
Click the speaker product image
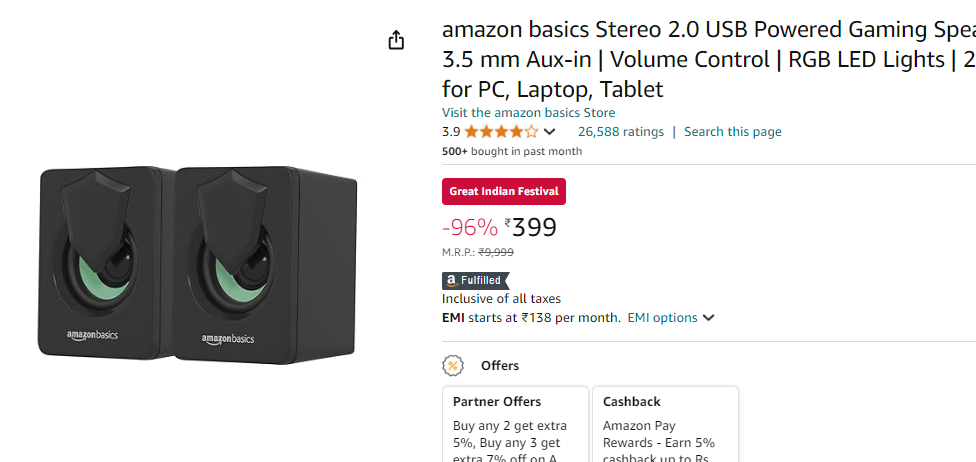click(x=198, y=262)
